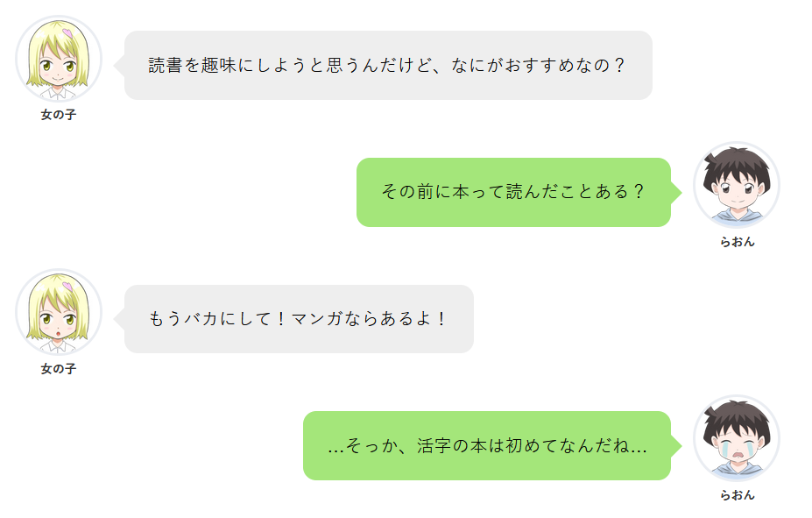Click らおん label under smiling boy avatar
Image resolution: width=812 pixels, height=518 pixels.
(737, 242)
